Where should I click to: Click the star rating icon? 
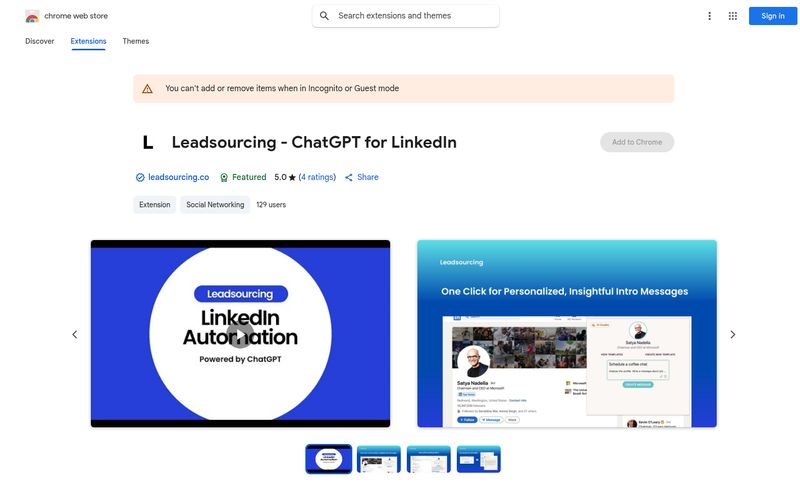292,178
